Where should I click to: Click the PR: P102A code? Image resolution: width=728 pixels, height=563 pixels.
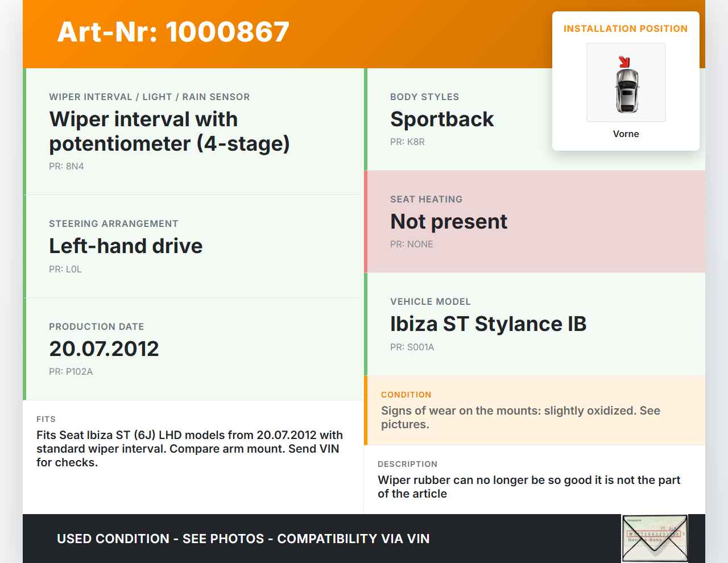pyautogui.click(x=71, y=372)
